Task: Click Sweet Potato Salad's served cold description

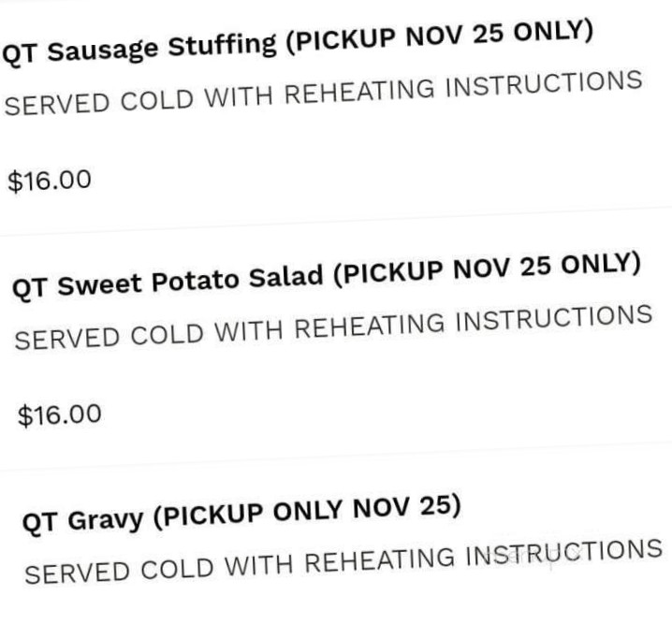Action: coord(333,327)
